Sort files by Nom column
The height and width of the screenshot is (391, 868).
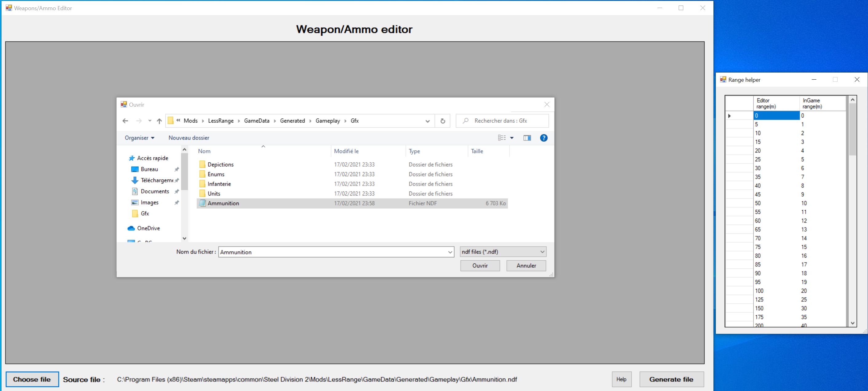[263, 151]
